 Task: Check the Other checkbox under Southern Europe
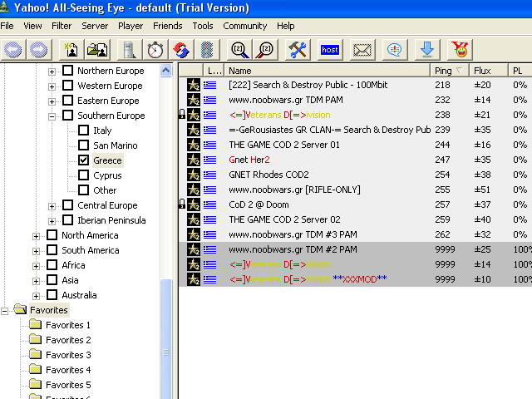pyautogui.click(x=83, y=190)
